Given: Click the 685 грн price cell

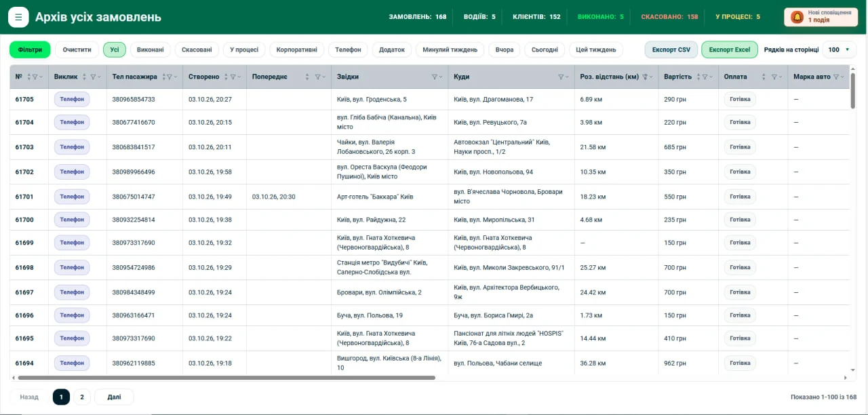Looking at the screenshot, I should pyautogui.click(x=675, y=147).
